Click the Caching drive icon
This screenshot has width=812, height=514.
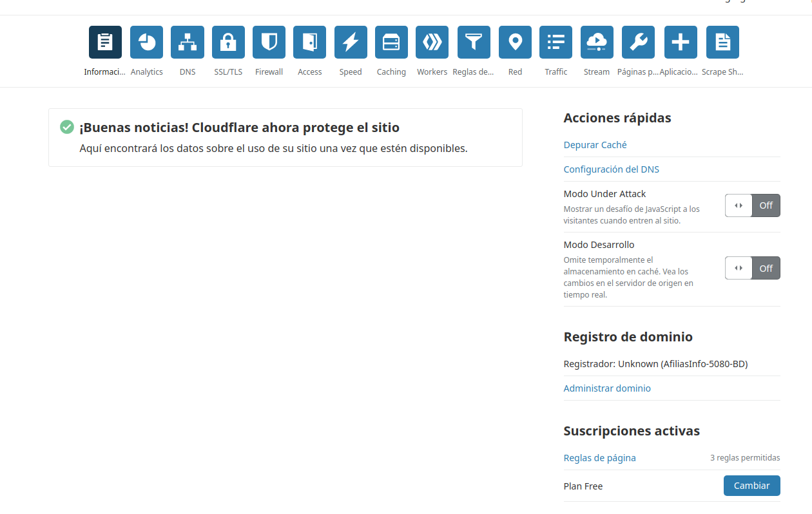(391, 43)
